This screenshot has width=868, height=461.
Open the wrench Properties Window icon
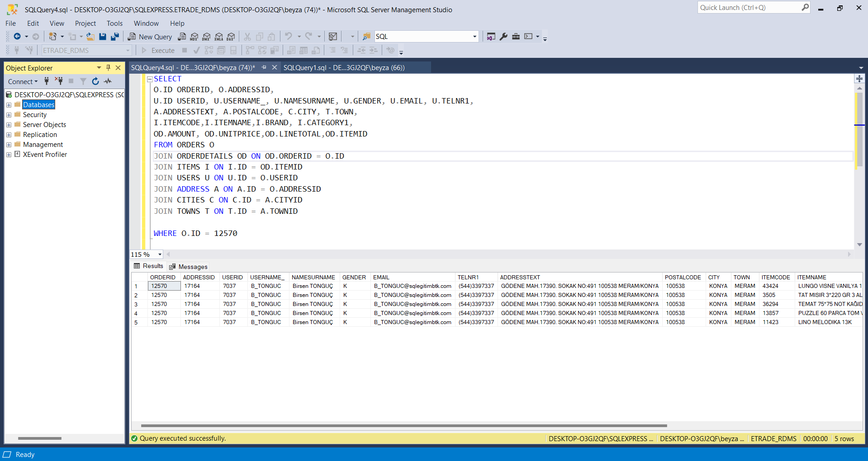click(x=503, y=37)
